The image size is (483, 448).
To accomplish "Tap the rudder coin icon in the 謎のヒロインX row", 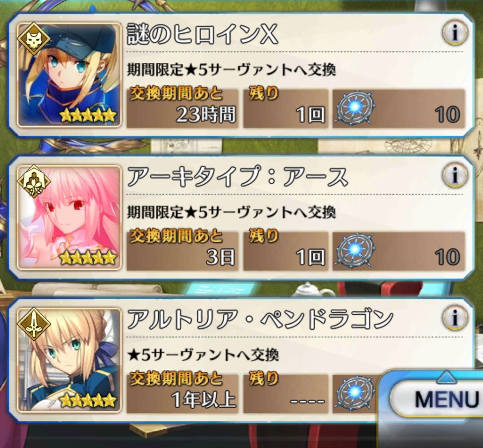I will 355,108.
